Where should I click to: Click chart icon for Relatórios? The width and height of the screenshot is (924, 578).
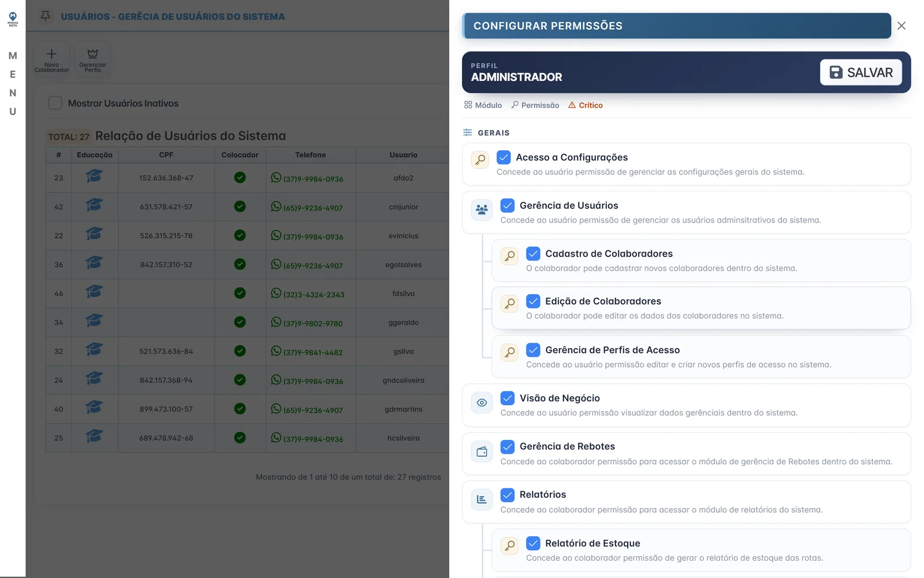point(482,499)
